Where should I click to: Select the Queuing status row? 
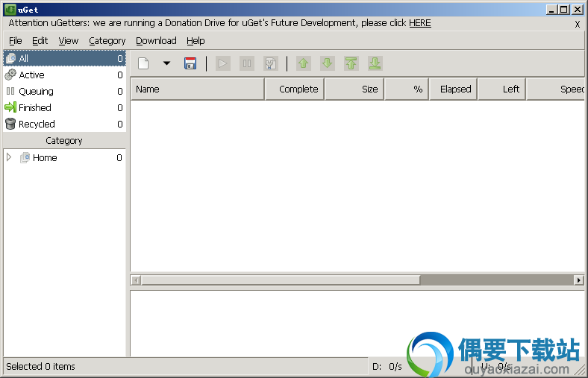click(64, 92)
